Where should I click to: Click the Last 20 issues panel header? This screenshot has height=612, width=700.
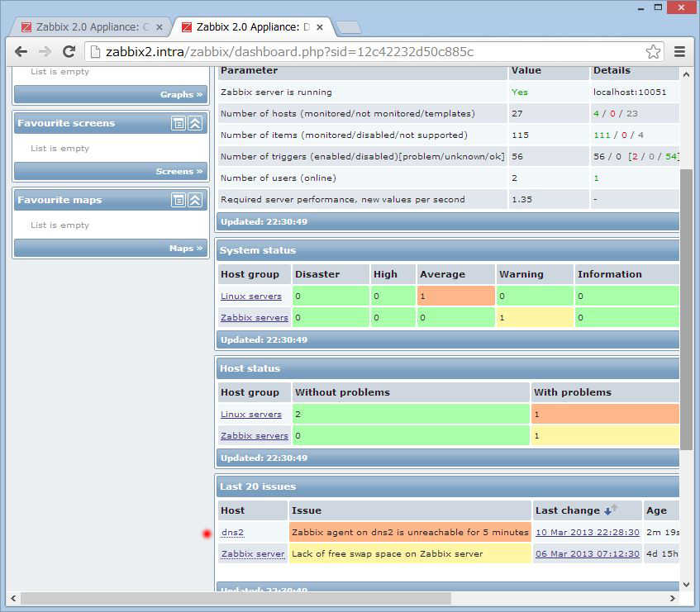(x=448, y=486)
